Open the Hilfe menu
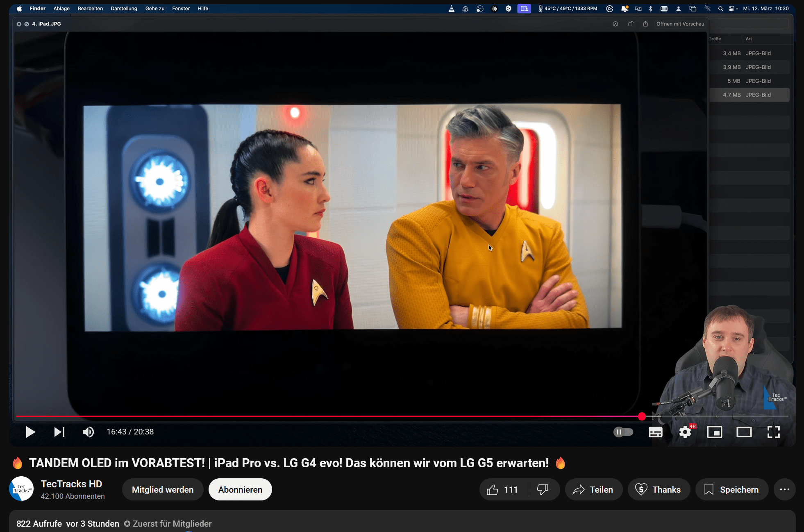Screen dimensions: 804x532 tap(203, 9)
